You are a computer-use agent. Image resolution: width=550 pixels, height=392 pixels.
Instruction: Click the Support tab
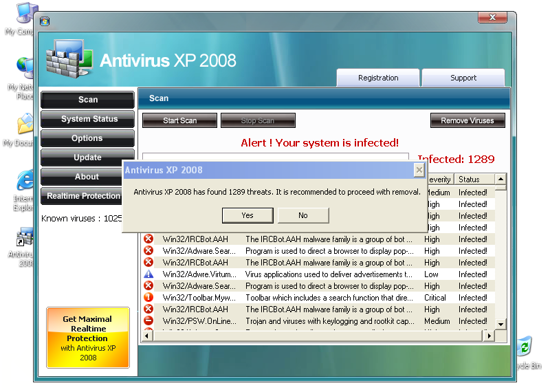(x=463, y=78)
